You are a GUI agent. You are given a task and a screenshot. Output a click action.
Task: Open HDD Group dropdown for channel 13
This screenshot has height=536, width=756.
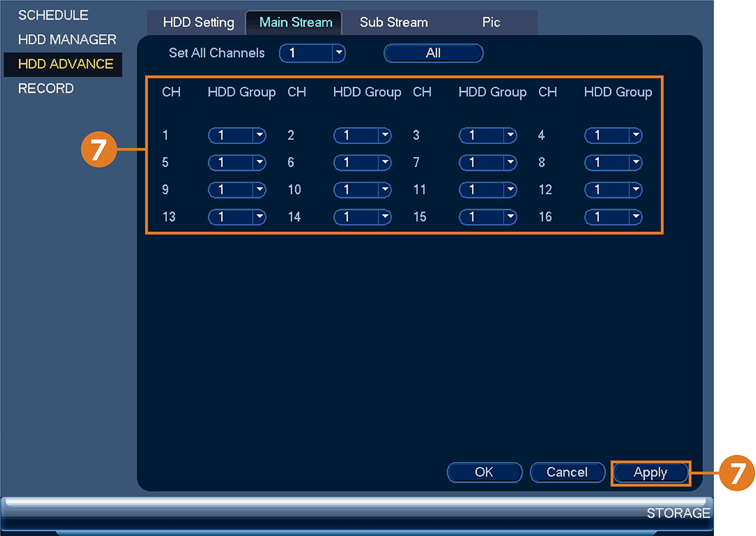coord(238,218)
